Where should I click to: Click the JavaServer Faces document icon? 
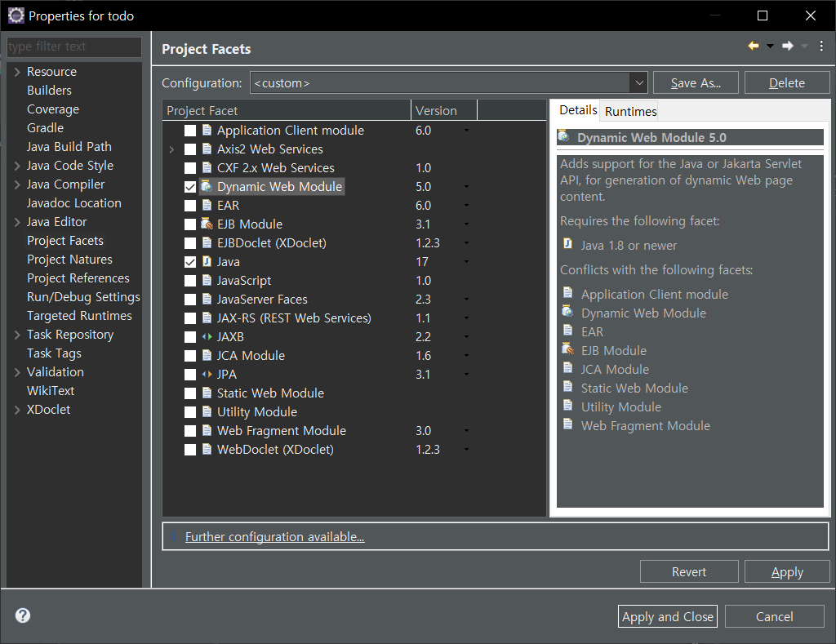(x=207, y=299)
